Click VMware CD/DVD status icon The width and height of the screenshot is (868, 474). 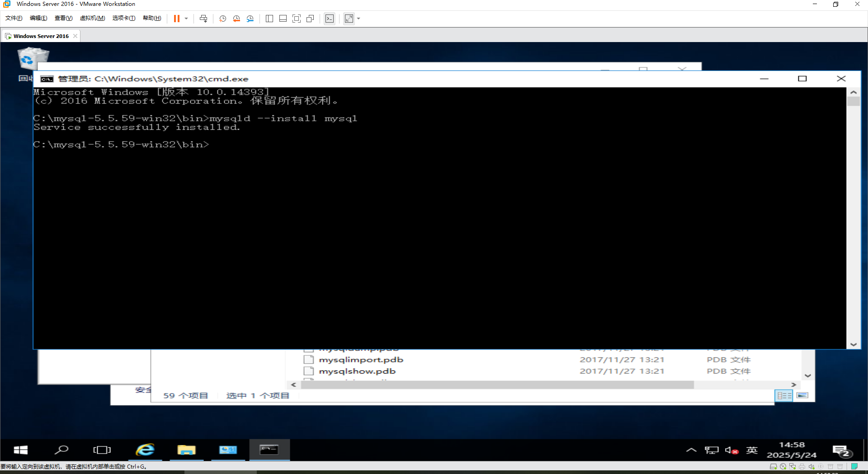[x=783, y=466]
